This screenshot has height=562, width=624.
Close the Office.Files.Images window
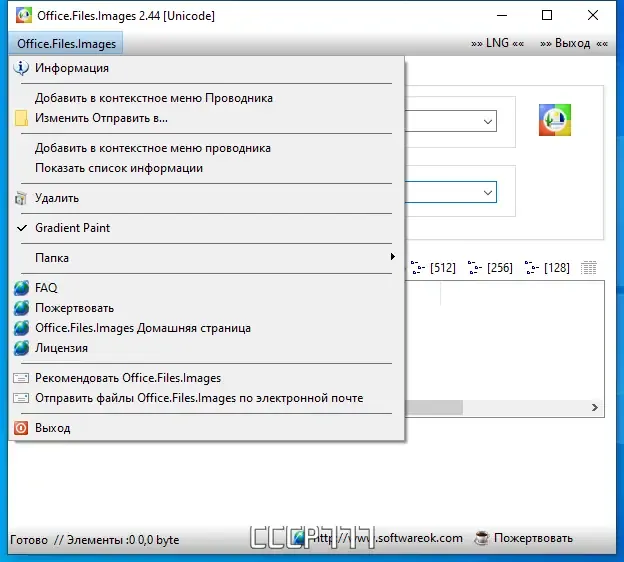pyautogui.click(x=593, y=15)
